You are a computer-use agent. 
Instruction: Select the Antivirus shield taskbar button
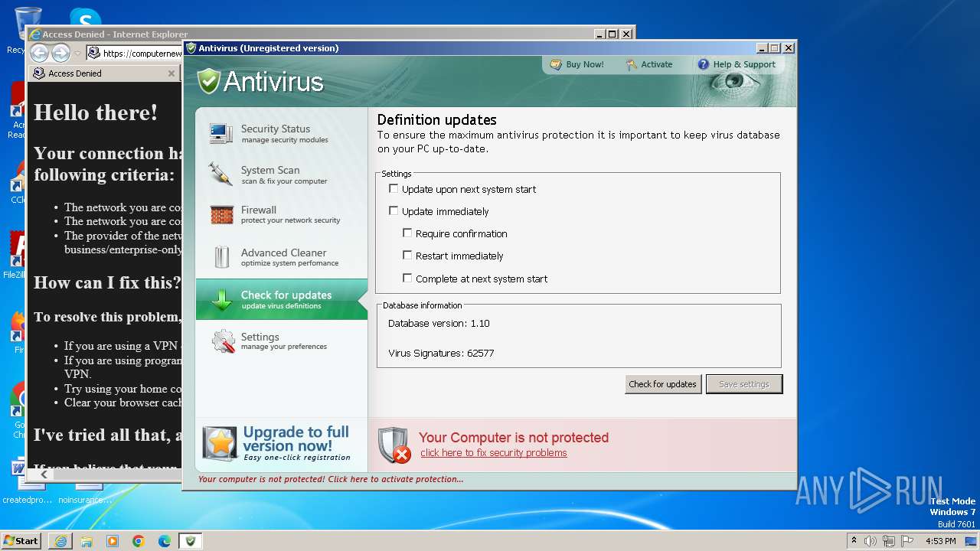pyautogui.click(x=191, y=541)
